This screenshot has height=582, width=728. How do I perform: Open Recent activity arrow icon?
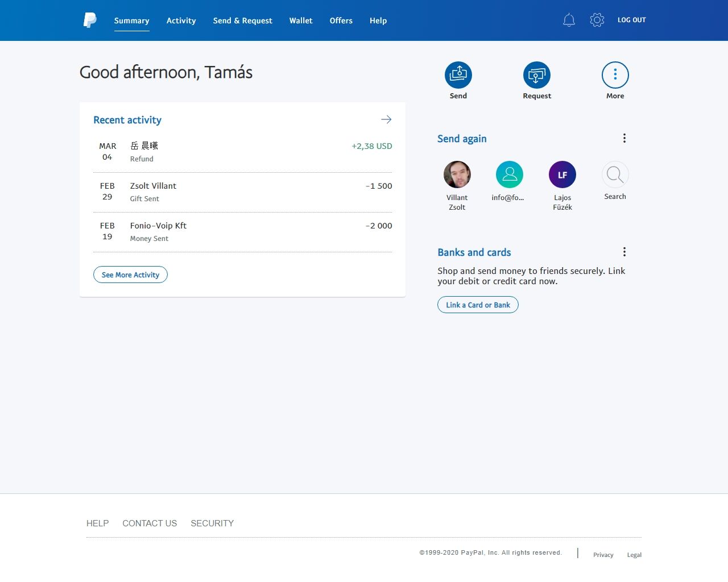(386, 119)
